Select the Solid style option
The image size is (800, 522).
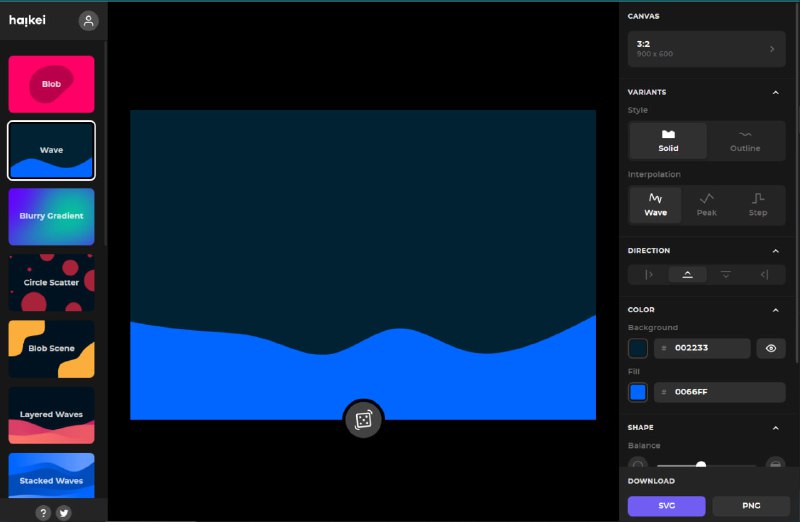point(668,141)
